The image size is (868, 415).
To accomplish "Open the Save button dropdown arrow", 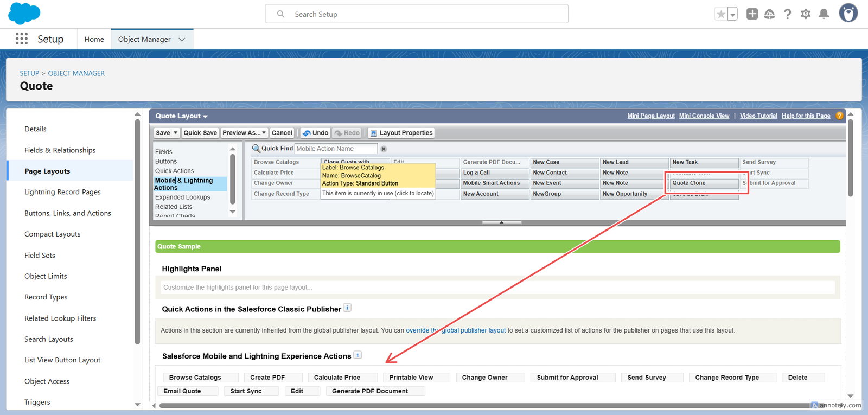I will click(x=175, y=133).
